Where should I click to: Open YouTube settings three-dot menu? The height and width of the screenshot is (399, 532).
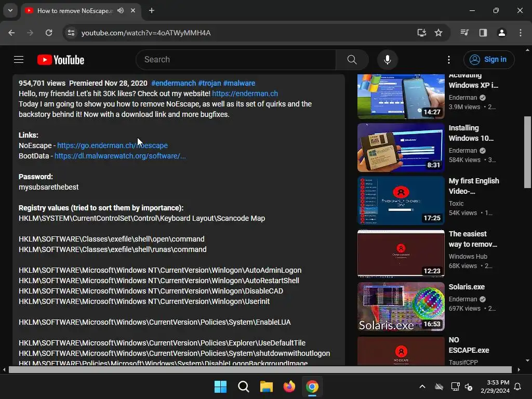pos(449,60)
